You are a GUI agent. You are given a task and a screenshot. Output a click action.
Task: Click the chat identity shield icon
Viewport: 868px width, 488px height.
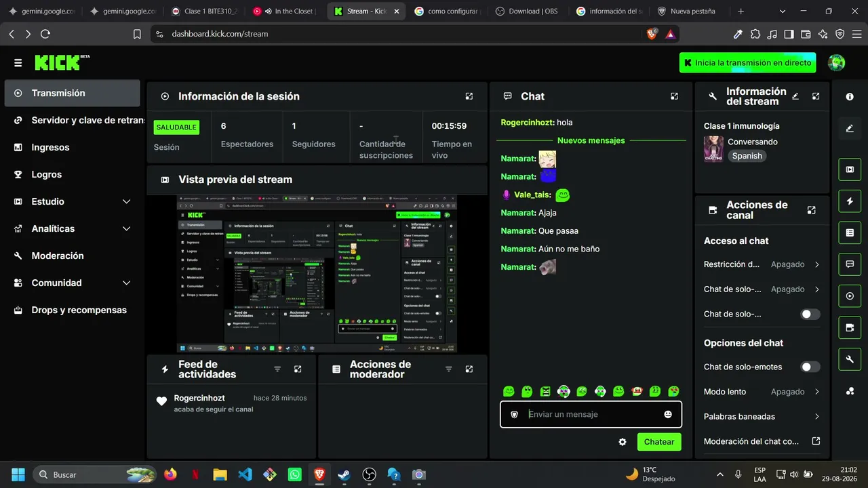pyautogui.click(x=514, y=414)
